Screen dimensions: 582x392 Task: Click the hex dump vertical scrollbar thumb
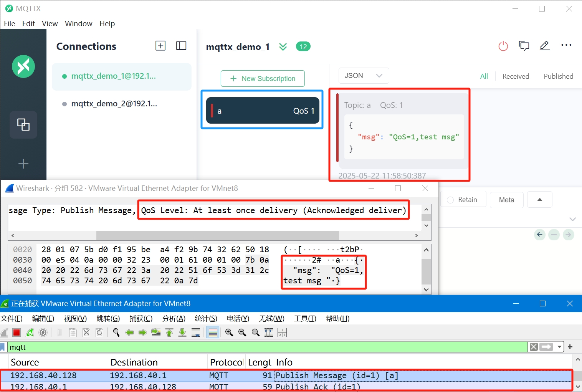tap(426, 271)
